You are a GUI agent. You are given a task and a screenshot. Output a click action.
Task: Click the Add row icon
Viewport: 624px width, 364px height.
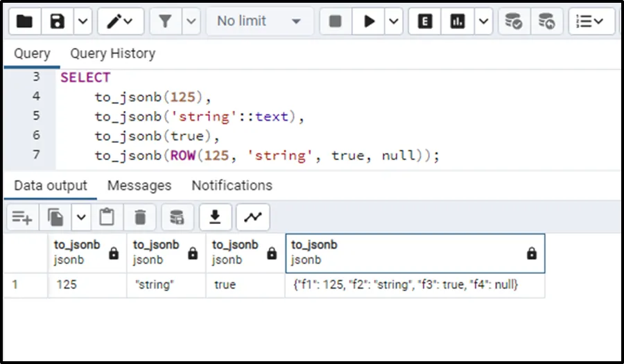click(22, 218)
